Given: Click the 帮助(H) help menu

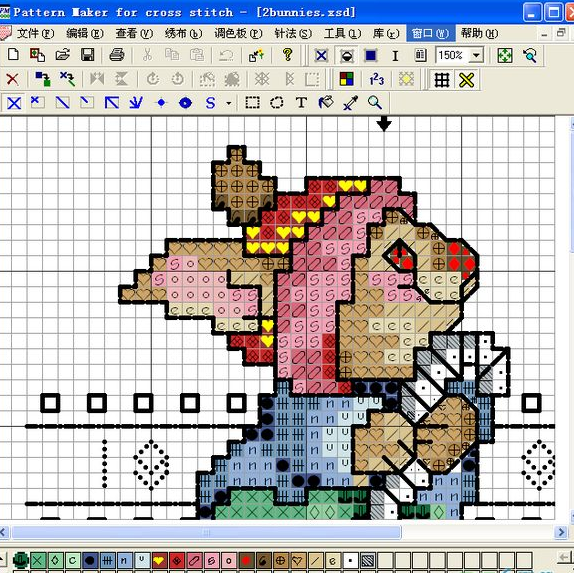Looking at the screenshot, I should (x=479, y=34).
